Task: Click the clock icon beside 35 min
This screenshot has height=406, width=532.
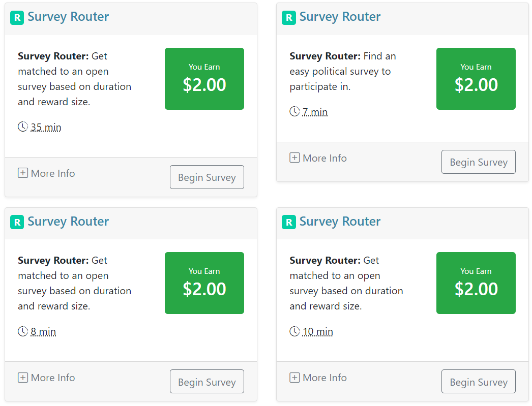Action: pyautogui.click(x=23, y=127)
